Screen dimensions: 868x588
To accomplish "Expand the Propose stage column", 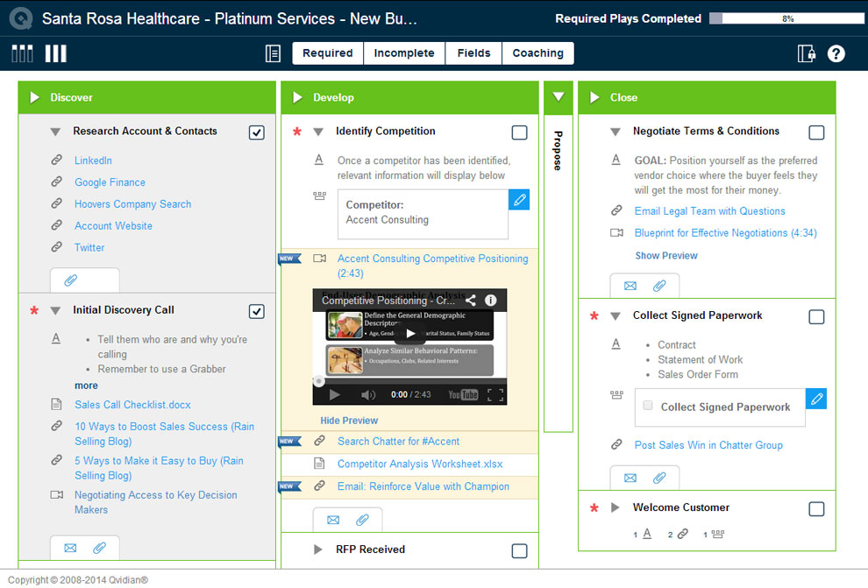I will [559, 96].
